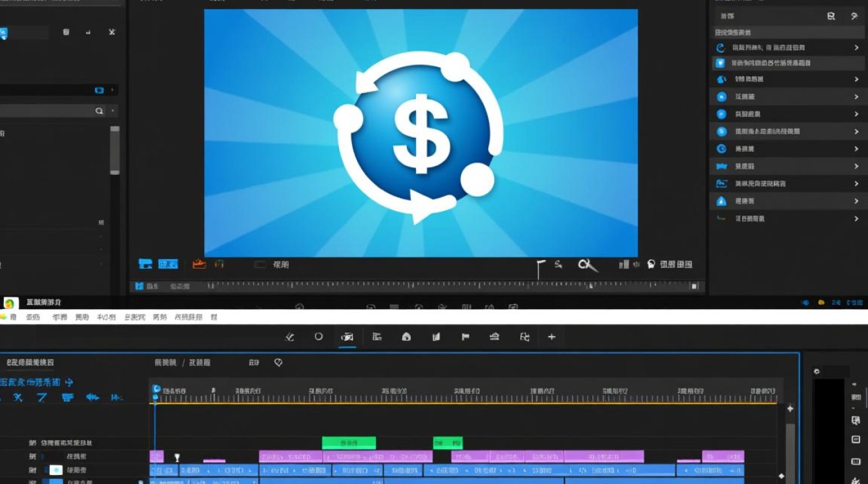Select the waveform tool icon left of the timeline

[x=92, y=398]
